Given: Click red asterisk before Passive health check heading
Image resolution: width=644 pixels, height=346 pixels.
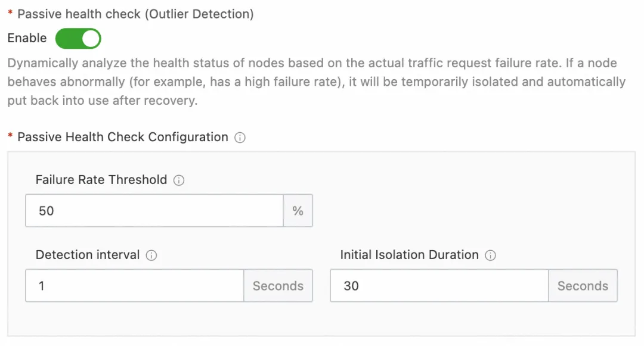Looking at the screenshot, I should tap(10, 14).
